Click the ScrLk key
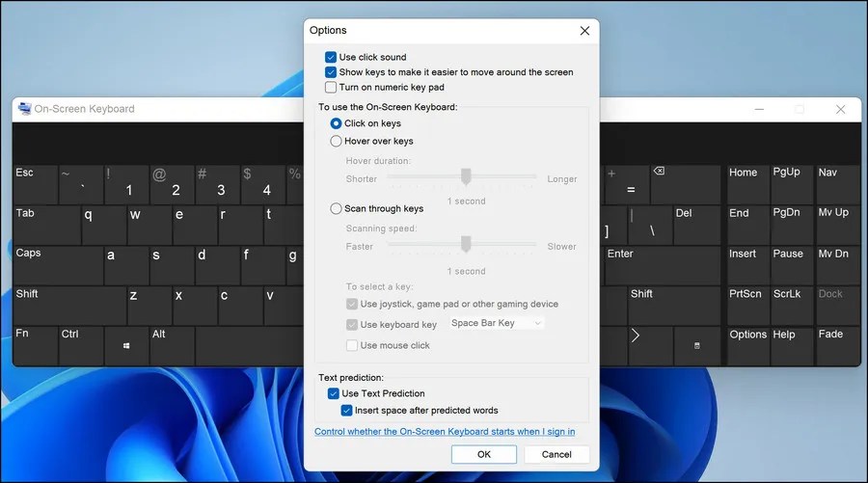 click(x=792, y=306)
